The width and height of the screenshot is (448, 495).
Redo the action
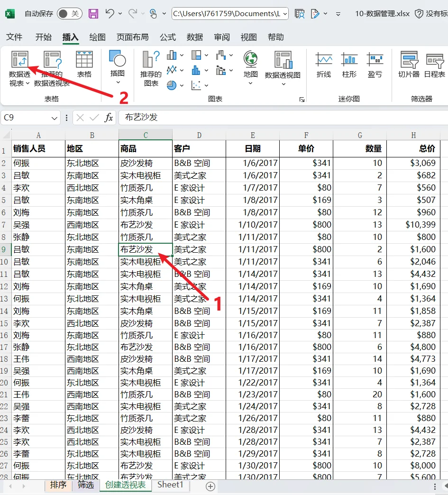pos(133,13)
